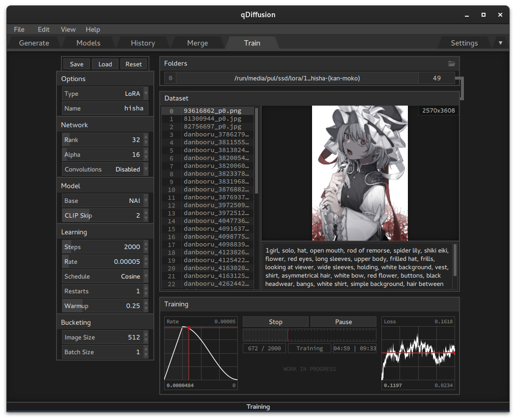Open the tab overflow arrow beside Settings

500,43
